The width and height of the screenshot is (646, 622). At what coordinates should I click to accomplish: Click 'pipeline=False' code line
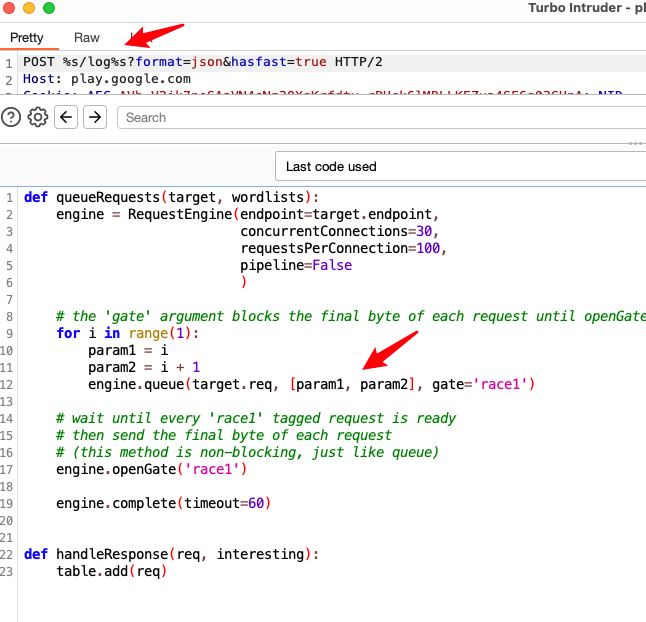click(x=296, y=265)
